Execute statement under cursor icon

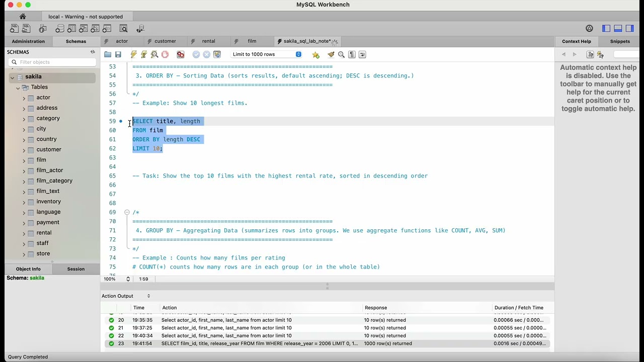click(144, 54)
